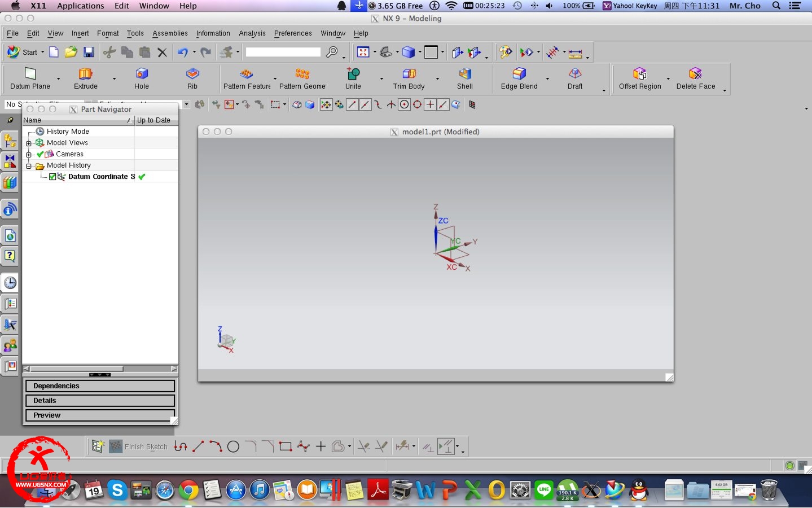Open the Offset Region dropdown arrow
The image size is (812, 508).
(668, 79)
